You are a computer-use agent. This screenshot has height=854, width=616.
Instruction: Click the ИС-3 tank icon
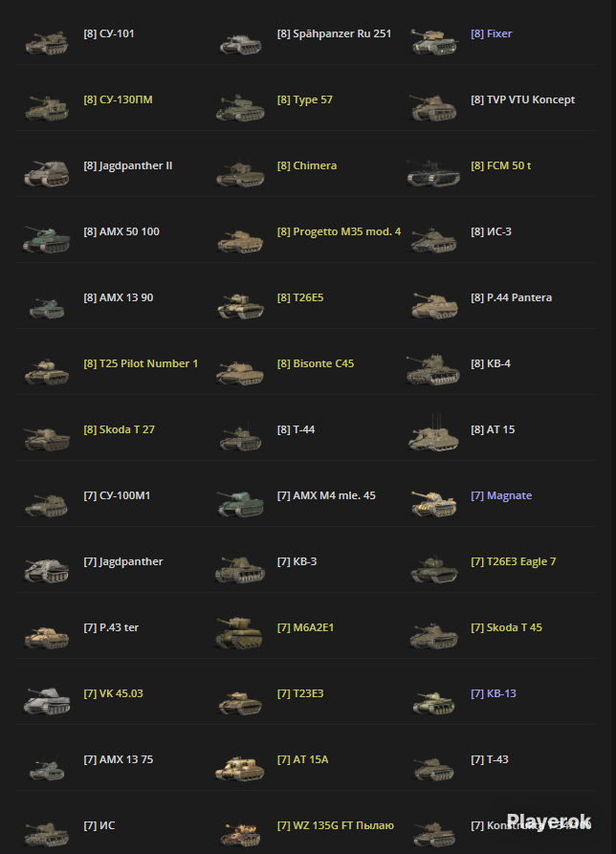433,241
